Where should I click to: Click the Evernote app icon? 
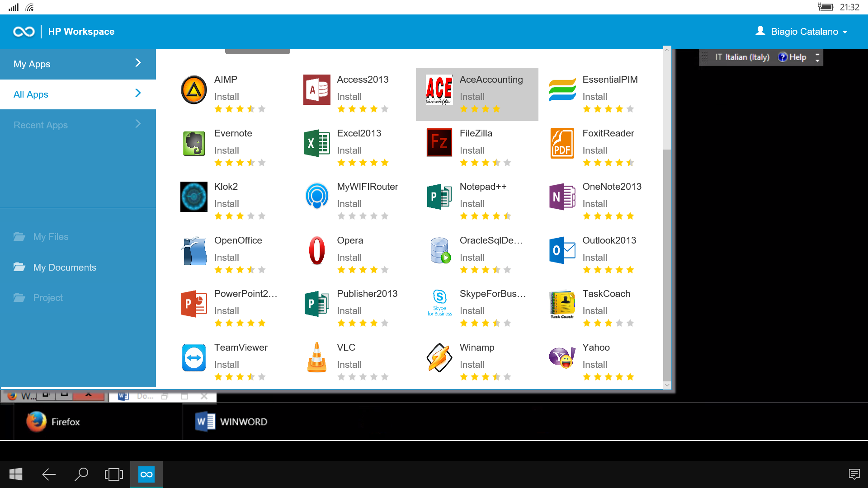click(x=194, y=142)
